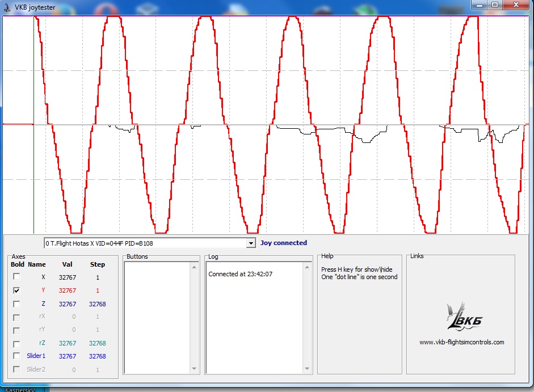The width and height of the screenshot is (534, 392).
Task: Open the www.vkb-flightsimcontrols.com link
Action: (x=461, y=342)
